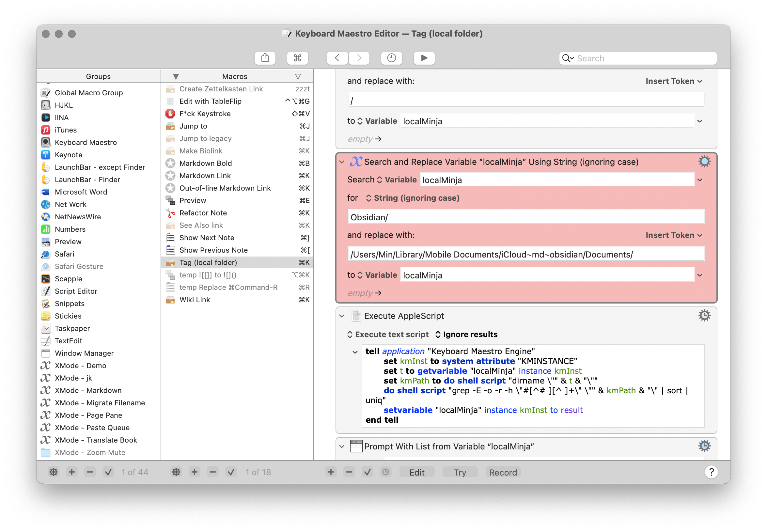Remove action with the minus button
The image size is (767, 532).
pos(349,472)
